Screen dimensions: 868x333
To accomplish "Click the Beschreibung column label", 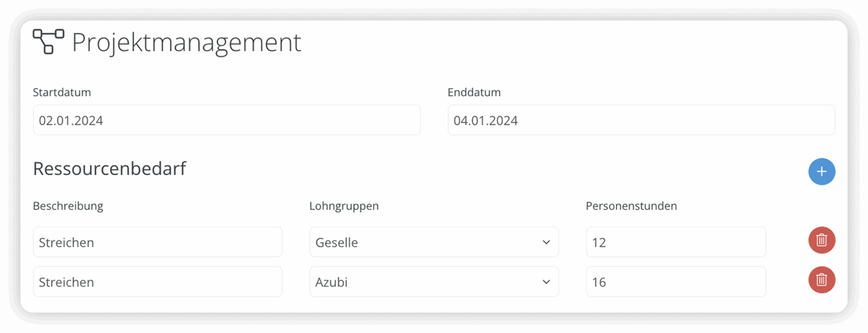I will [68, 206].
